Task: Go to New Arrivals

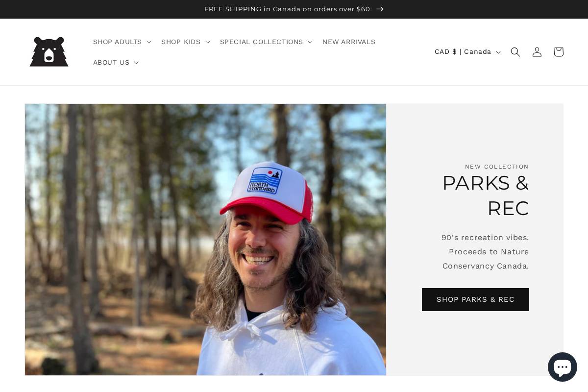Action: pyautogui.click(x=349, y=42)
